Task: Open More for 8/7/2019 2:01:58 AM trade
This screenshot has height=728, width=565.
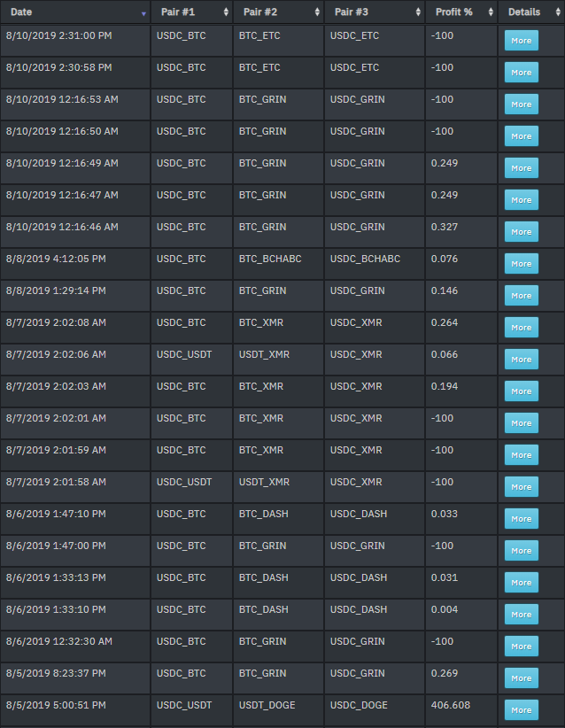Action: coord(522,487)
